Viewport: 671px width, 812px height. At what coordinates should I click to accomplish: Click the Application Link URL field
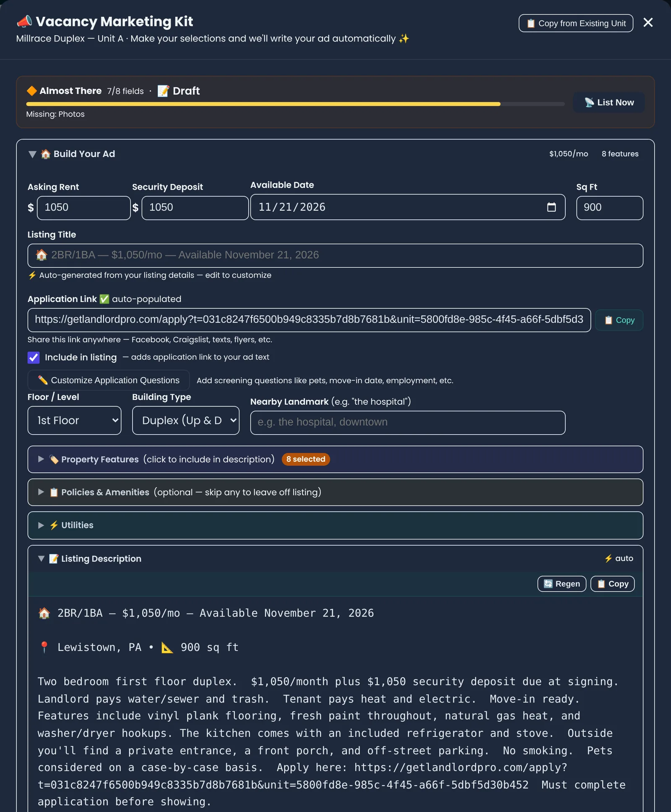[309, 320]
